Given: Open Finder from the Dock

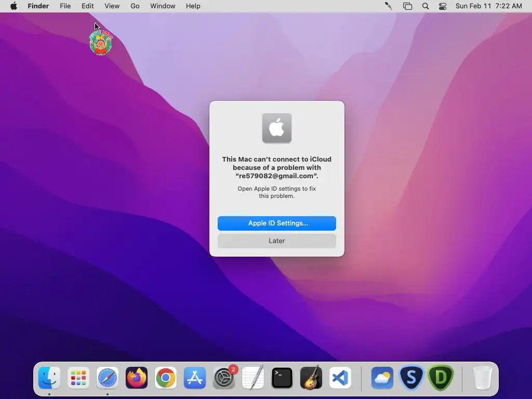Looking at the screenshot, I should (x=49, y=378).
